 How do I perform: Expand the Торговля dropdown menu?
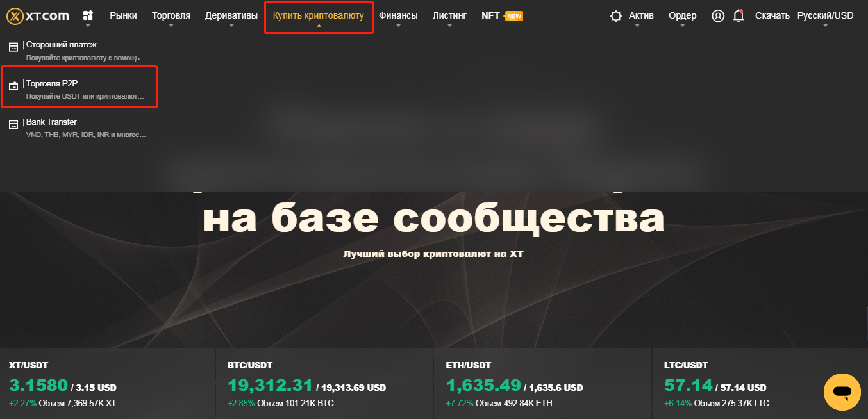point(171,16)
